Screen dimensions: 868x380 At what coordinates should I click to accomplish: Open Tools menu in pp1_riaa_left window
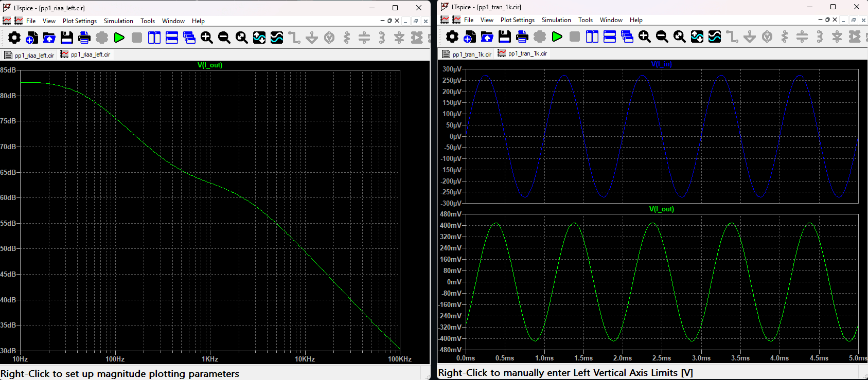tap(148, 21)
